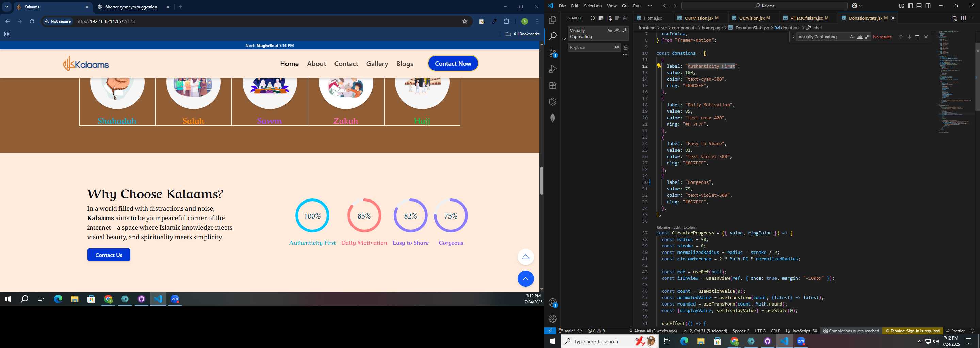Click the color picker eyedropper extension
This screenshot has width=980, height=348.
point(494,22)
